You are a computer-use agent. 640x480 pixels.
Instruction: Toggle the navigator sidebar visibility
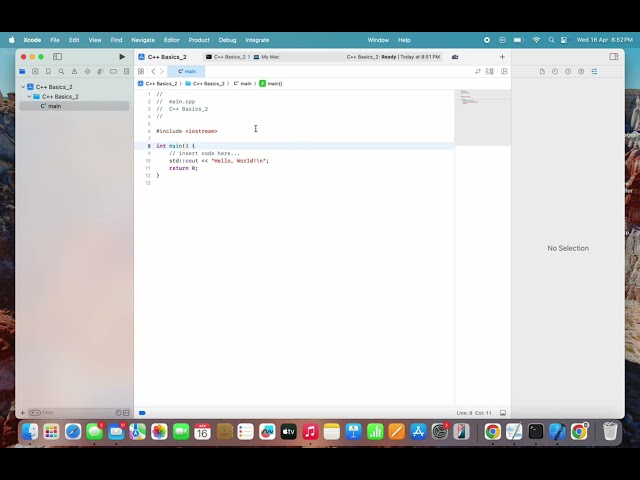pyautogui.click(x=58, y=57)
